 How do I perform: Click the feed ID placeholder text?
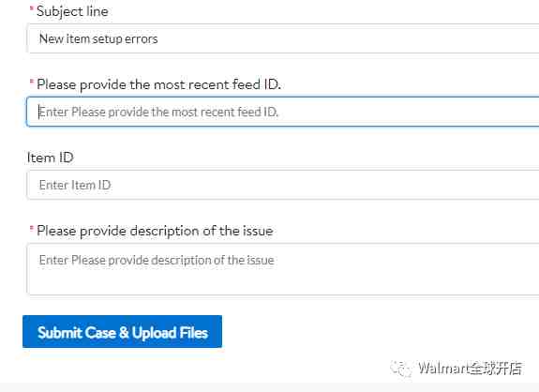pyautogui.click(x=158, y=113)
